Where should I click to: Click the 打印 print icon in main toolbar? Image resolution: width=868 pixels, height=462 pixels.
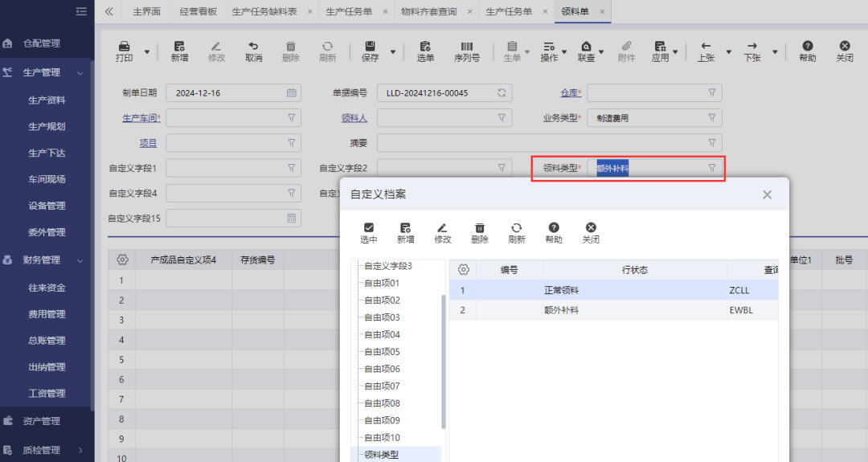coord(124,46)
